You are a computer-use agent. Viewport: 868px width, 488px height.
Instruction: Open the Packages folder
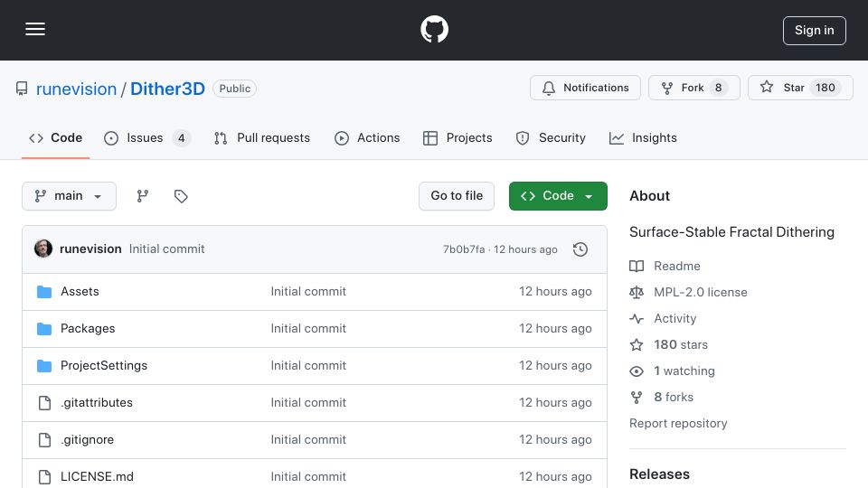(88, 329)
